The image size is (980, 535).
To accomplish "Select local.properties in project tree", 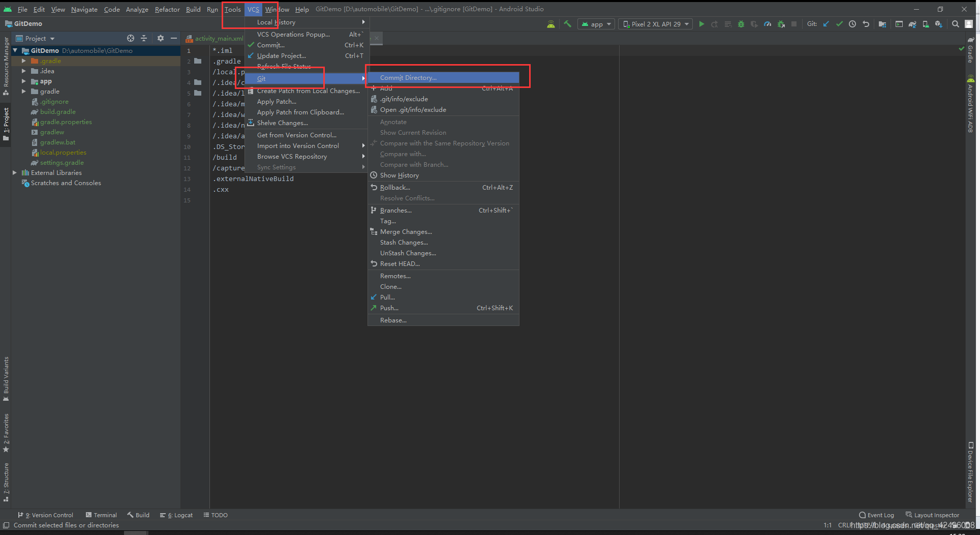I will 59,152.
